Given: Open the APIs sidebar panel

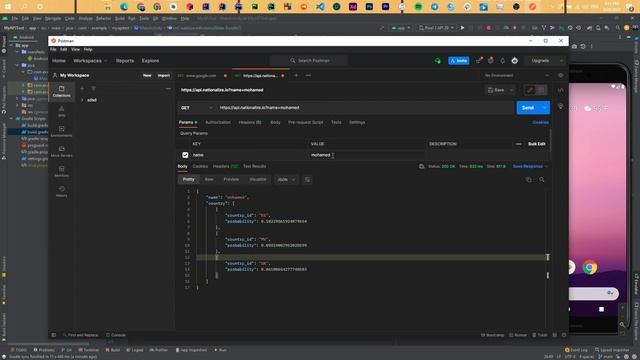Looking at the screenshot, I should click(x=62, y=111).
